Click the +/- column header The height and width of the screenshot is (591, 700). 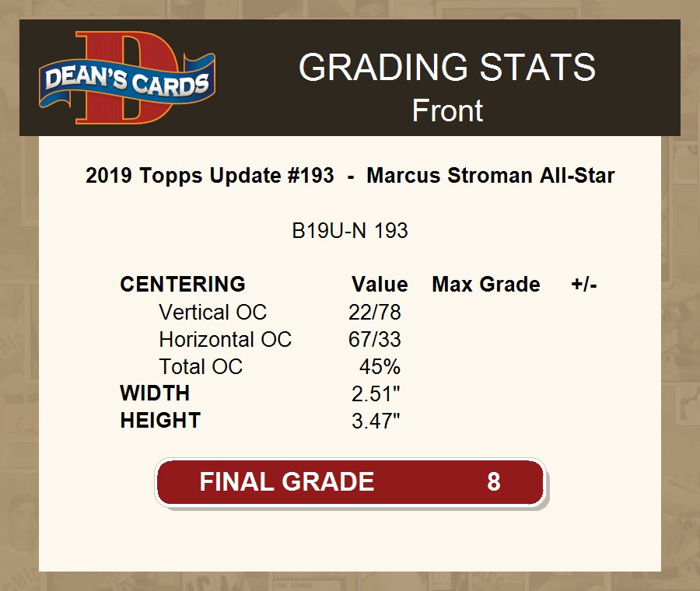(x=584, y=285)
